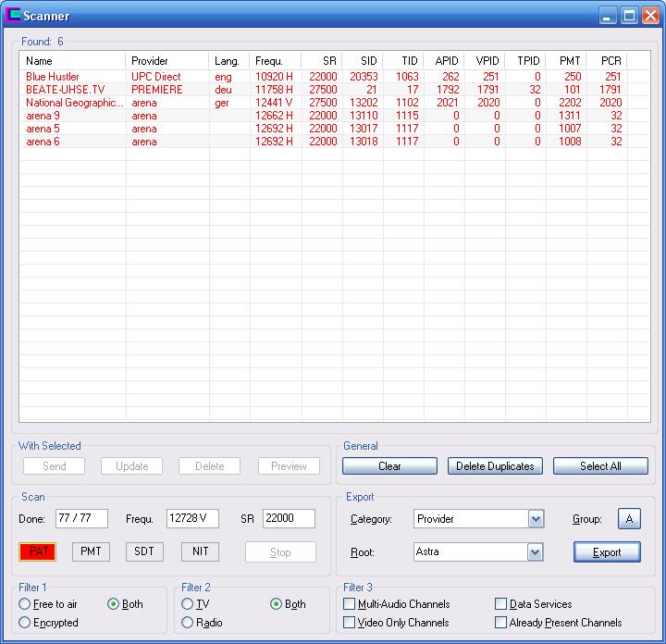Sort by the Provider column header
Image resolution: width=666 pixels, height=644 pixels.
coord(166,61)
